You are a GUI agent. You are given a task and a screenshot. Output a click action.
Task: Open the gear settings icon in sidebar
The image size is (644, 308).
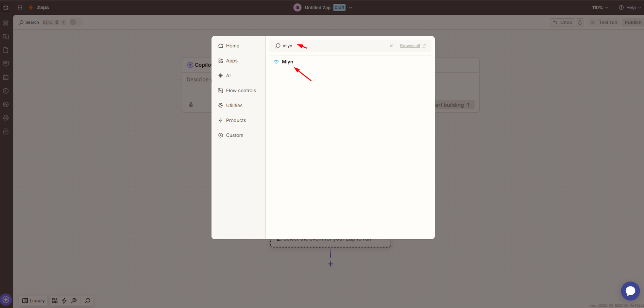6,118
